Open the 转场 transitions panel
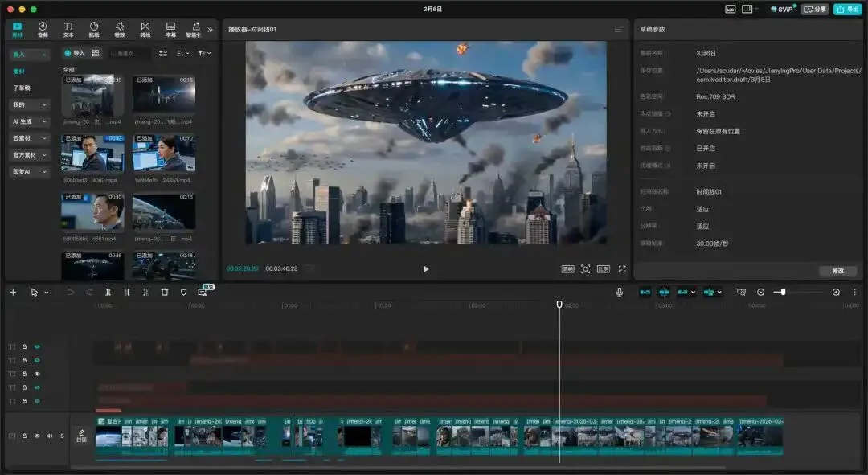The width and height of the screenshot is (868, 475). pos(145,30)
